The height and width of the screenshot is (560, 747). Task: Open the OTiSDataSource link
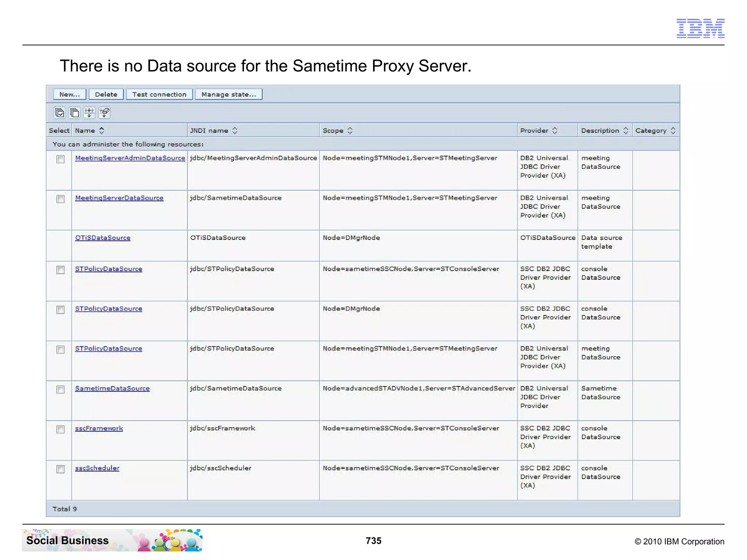pos(102,238)
